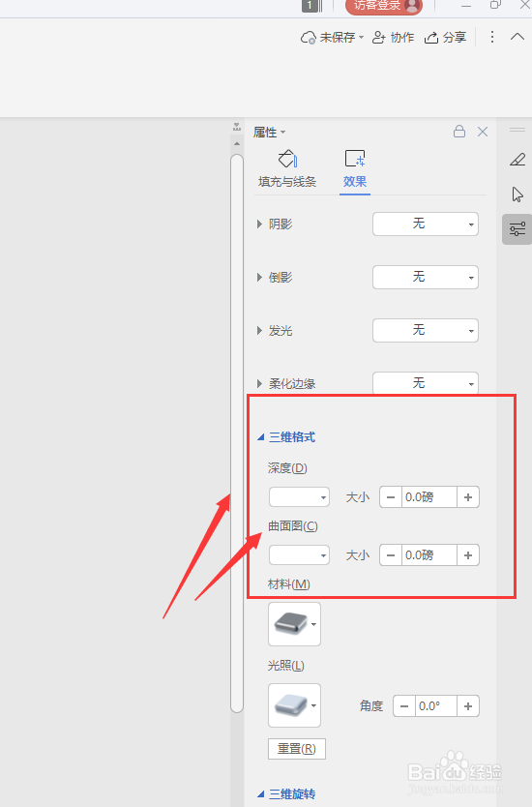Decrease the 角度 lighting angle
This screenshot has width=532, height=807.
click(x=404, y=706)
